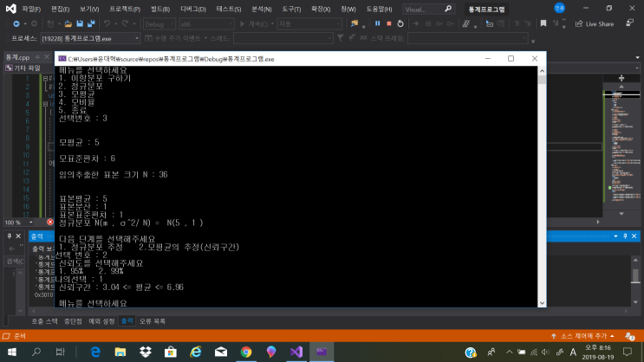This screenshot has width=644, height=362.
Task: Restart the debug session icon
Action: point(400,23)
